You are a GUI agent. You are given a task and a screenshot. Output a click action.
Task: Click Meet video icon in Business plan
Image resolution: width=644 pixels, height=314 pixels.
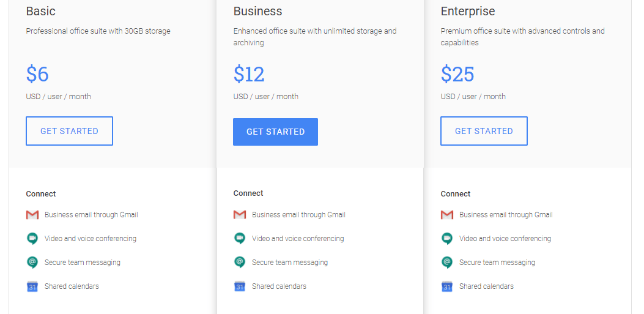[x=240, y=239]
